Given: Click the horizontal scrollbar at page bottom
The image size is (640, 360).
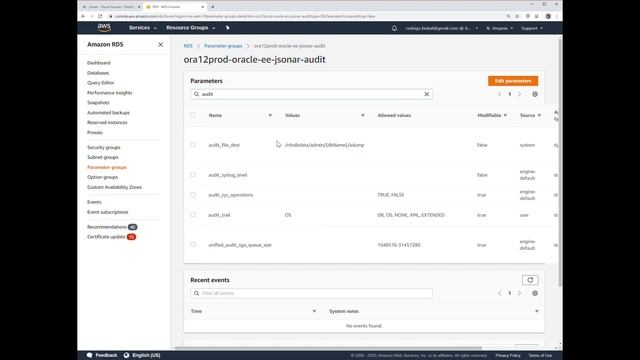Looking at the screenshot, I should [328, 348].
